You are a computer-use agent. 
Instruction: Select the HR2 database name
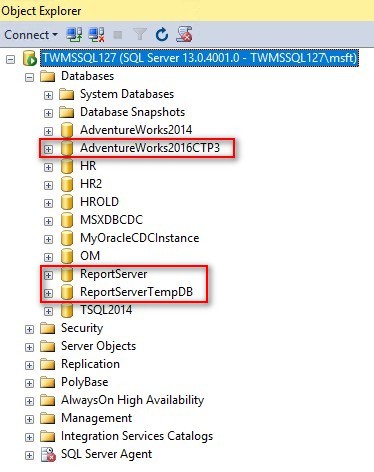pos(91,184)
